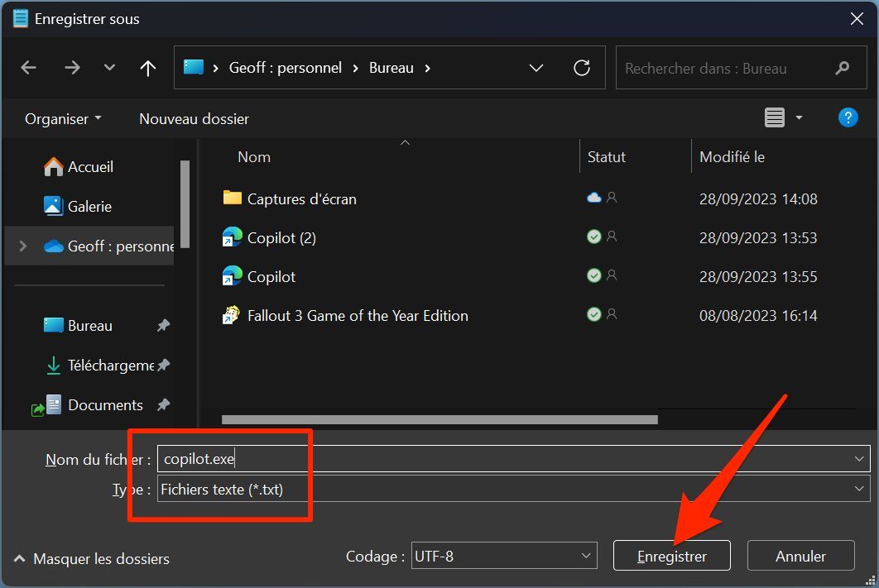
Task: Go up one folder level
Action: pyautogui.click(x=147, y=68)
